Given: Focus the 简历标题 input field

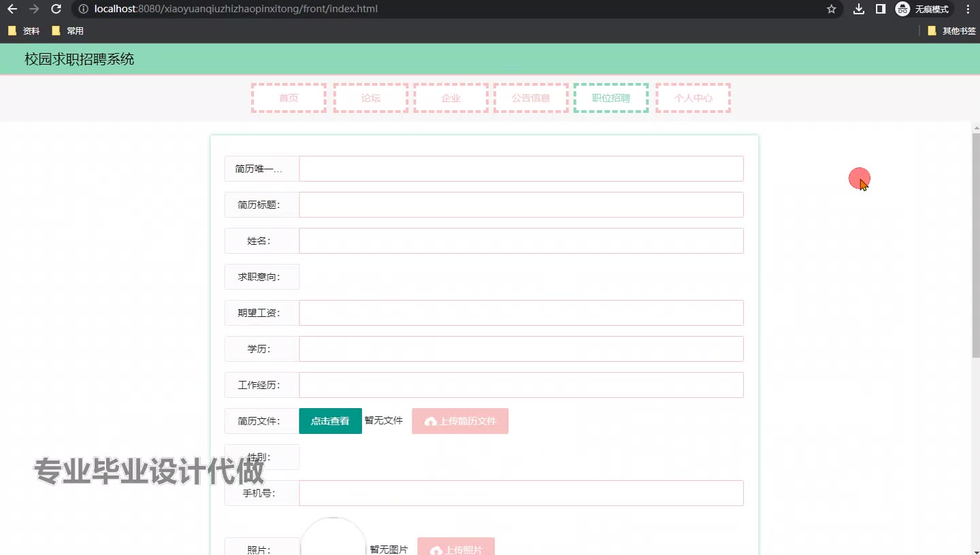Looking at the screenshot, I should [x=521, y=205].
